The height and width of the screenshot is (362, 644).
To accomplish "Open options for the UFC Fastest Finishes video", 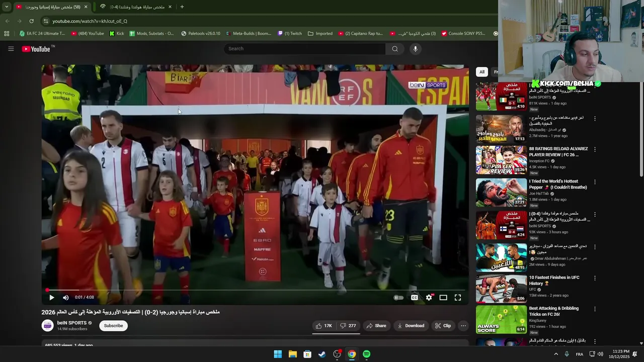I will (x=595, y=278).
